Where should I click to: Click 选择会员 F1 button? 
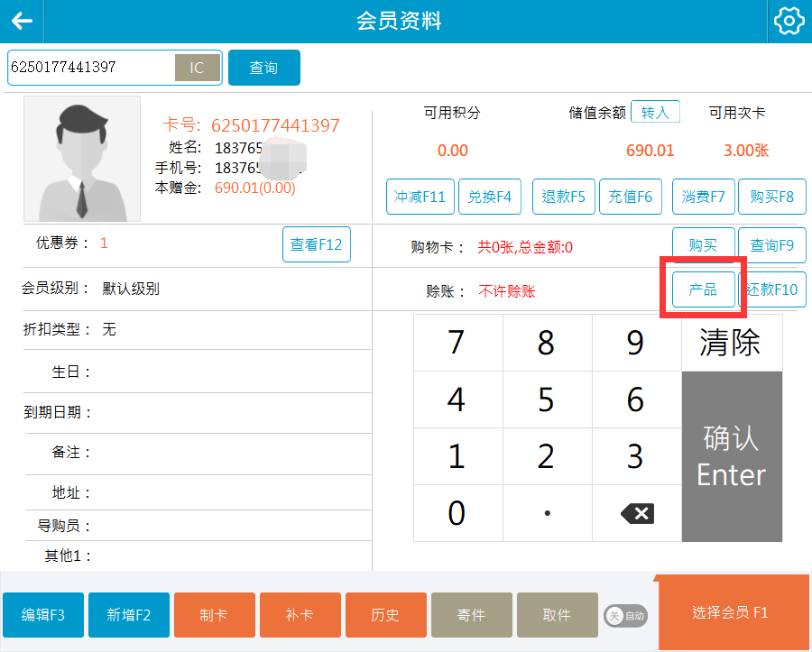[731, 613]
